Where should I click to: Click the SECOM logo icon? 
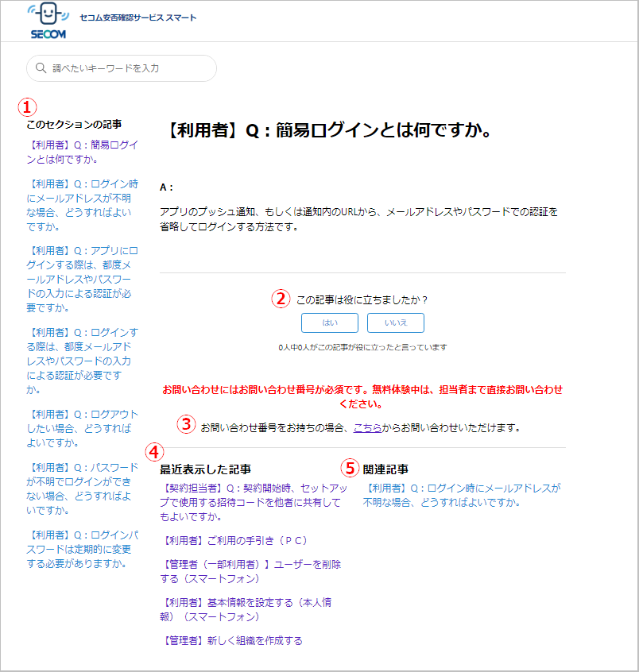(x=48, y=21)
